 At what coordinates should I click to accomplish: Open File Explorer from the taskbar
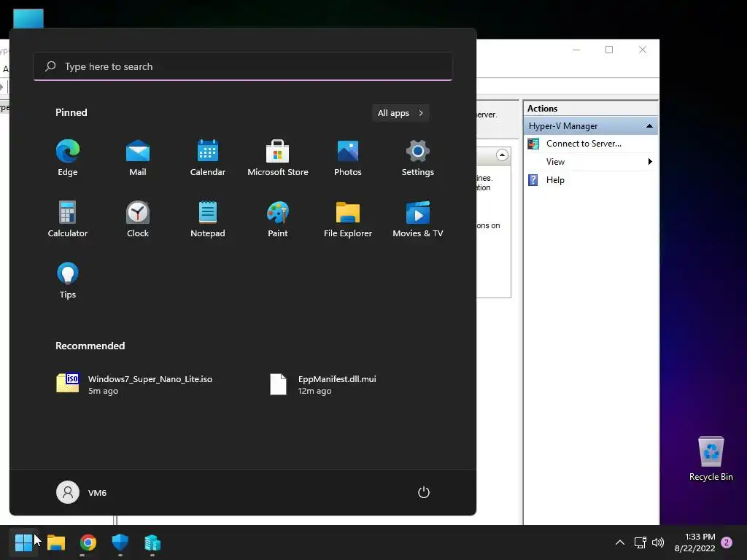pyautogui.click(x=56, y=542)
